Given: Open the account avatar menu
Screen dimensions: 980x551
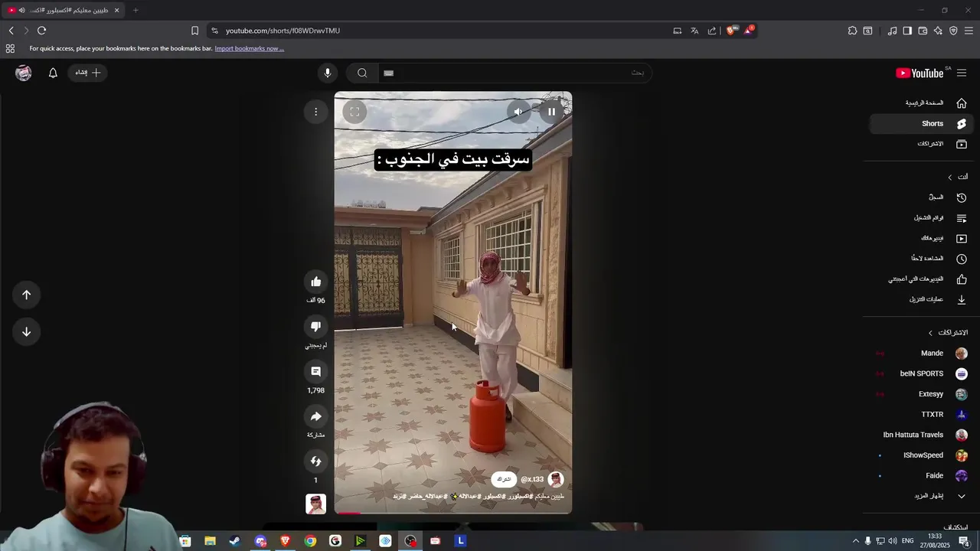Looking at the screenshot, I should pos(24,73).
